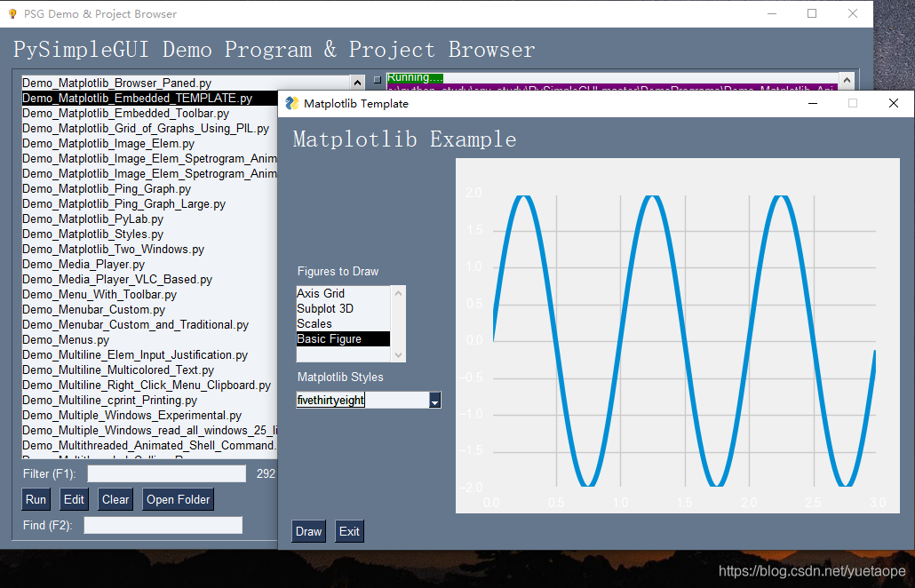This screenshot has width=915, height=588.
Task: Open the Matplotlib Styles dropdown arrow
Action: 434,400
